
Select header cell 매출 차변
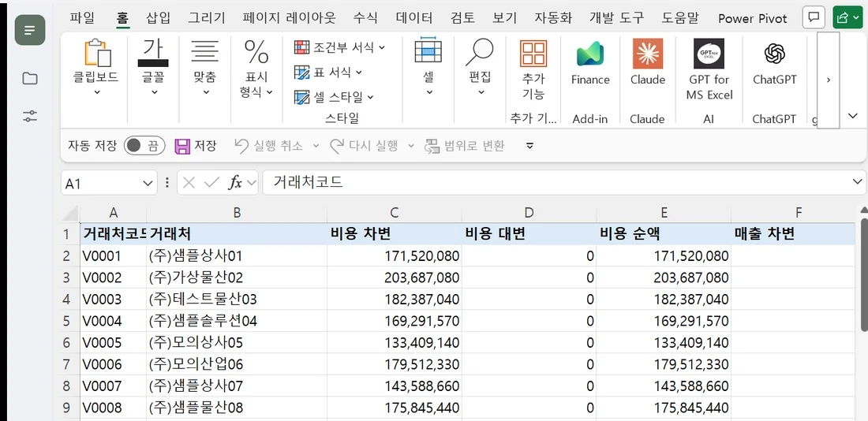tap(795, 234)
